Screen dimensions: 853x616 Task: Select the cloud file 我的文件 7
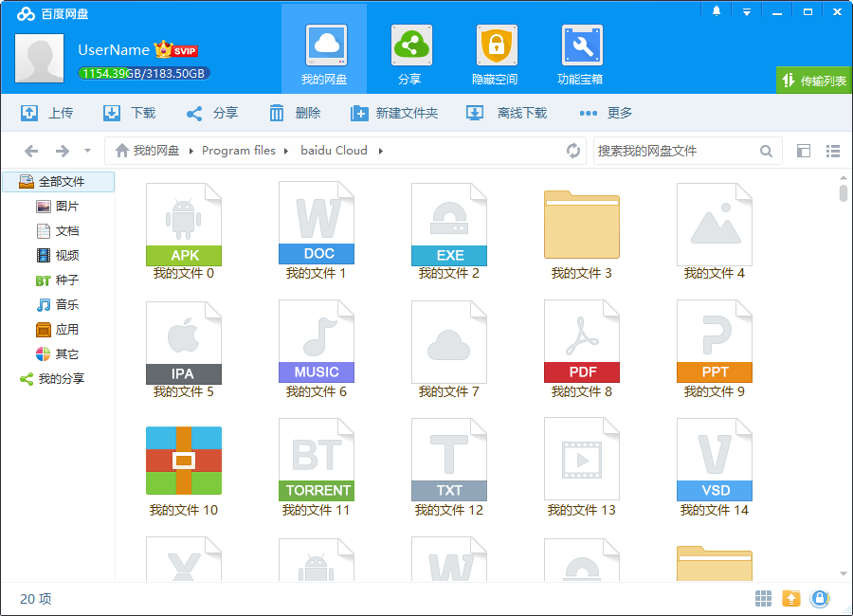449,350
